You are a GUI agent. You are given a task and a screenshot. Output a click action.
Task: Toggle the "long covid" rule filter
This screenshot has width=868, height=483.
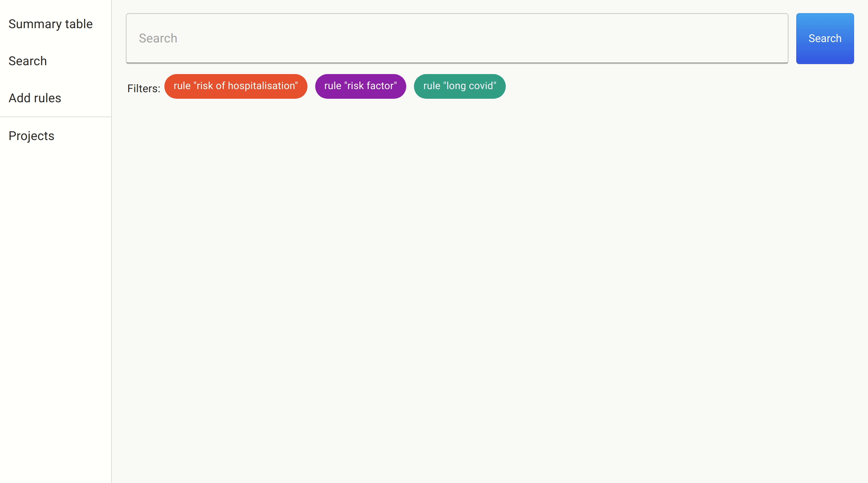point(459,86)
